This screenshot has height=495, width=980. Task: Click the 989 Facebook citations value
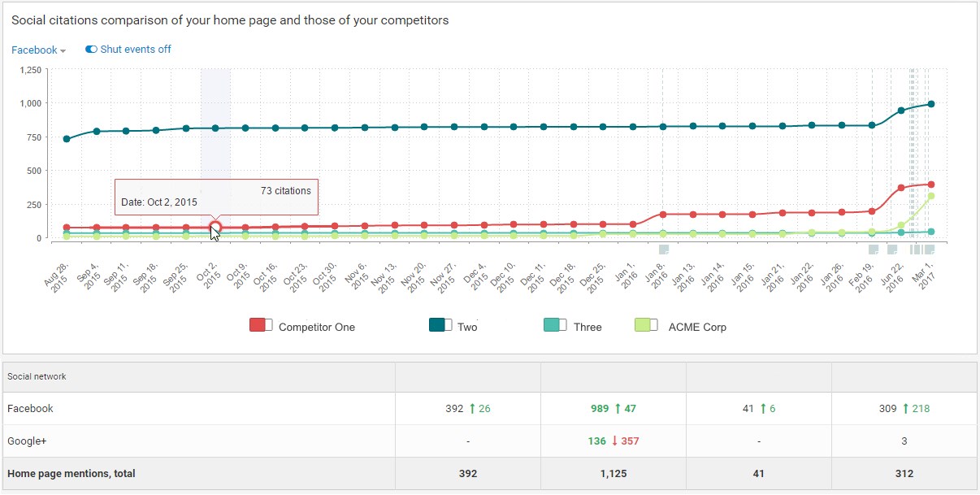(x=598, y=409)
